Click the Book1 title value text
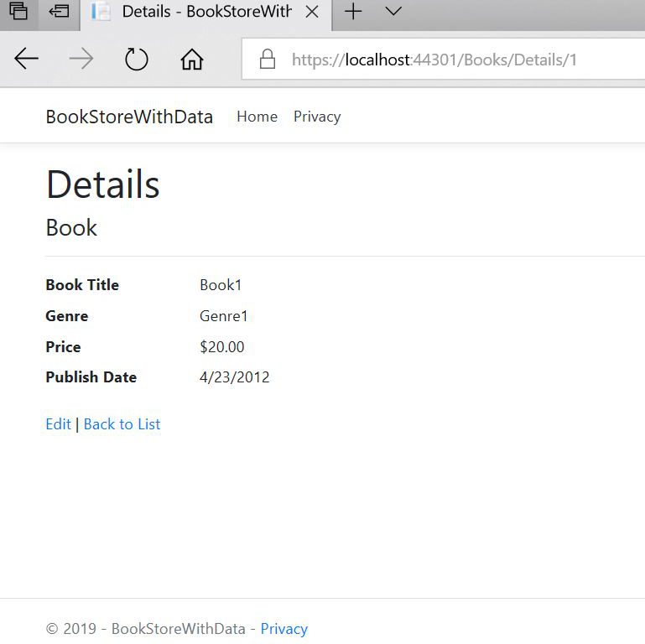Image resolution: width=645 pixels, height=644 pixels. [221, 285]
